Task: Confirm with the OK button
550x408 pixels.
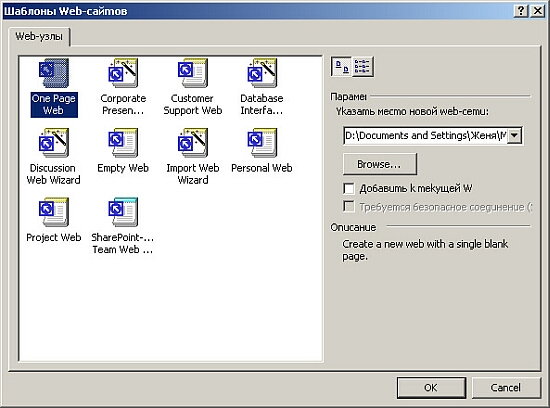Action: tap(431, 388)
